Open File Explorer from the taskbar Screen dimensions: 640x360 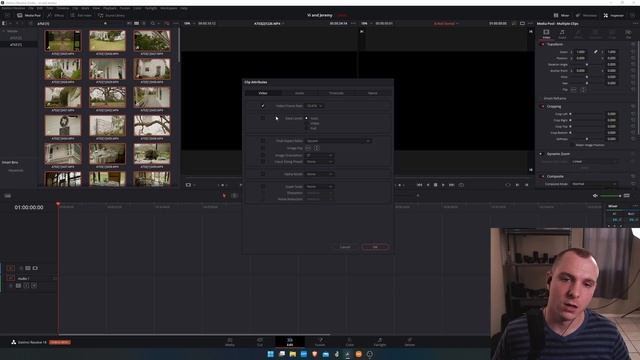(x=293, y=354)
